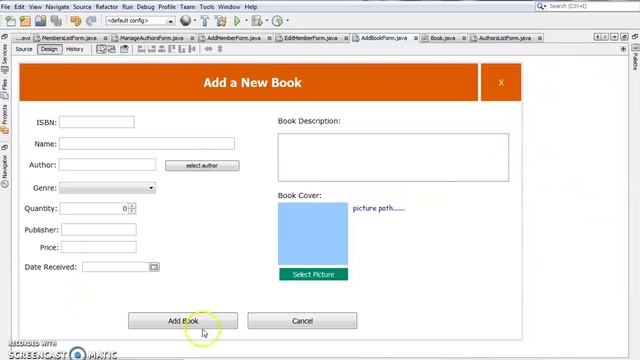Switch to History view
Viewport: 640px width, 360px height.
coord(74,49)
